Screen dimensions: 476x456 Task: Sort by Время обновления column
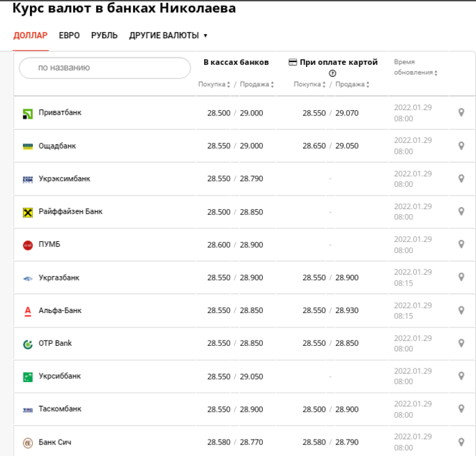coord(415,67)
